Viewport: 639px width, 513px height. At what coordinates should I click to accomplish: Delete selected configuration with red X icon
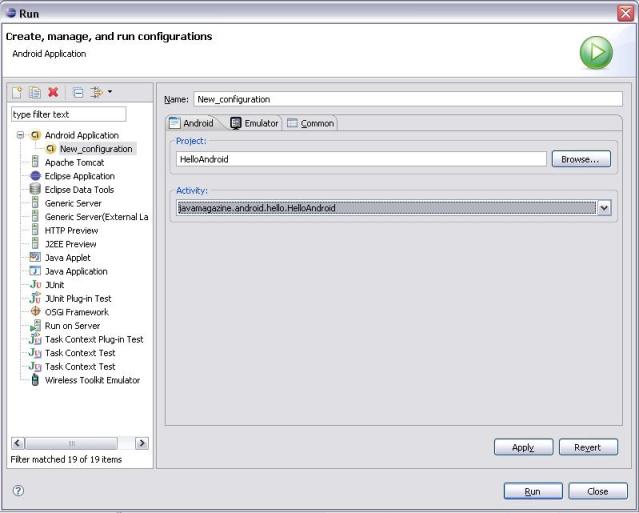coord(53,92)
